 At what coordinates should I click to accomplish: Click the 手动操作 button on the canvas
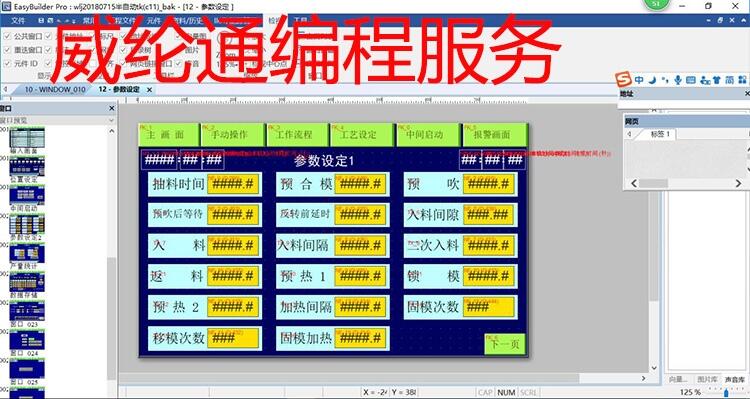click(x=232, y=135)
